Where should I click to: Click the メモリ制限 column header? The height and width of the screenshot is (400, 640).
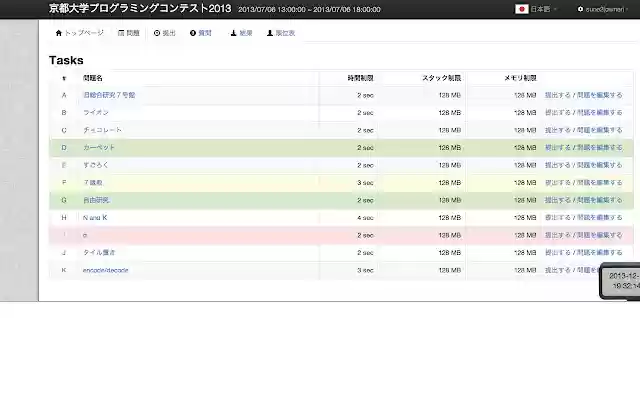tap(520, 78)
